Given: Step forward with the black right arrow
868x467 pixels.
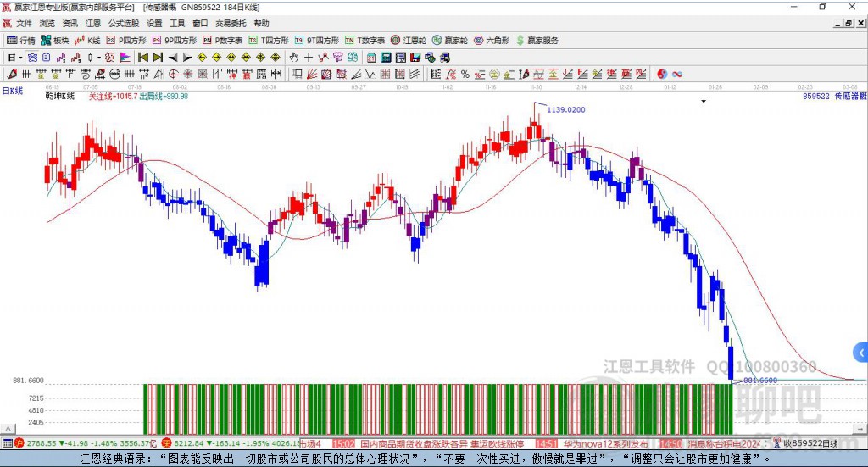Looking at the screenshot, I should [x=186, y=58].
